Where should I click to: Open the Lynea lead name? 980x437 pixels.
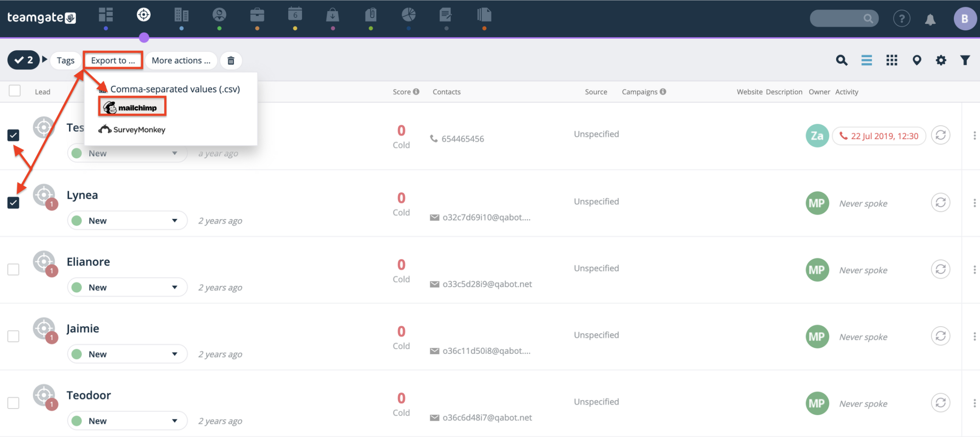click(x=82, y=195)
